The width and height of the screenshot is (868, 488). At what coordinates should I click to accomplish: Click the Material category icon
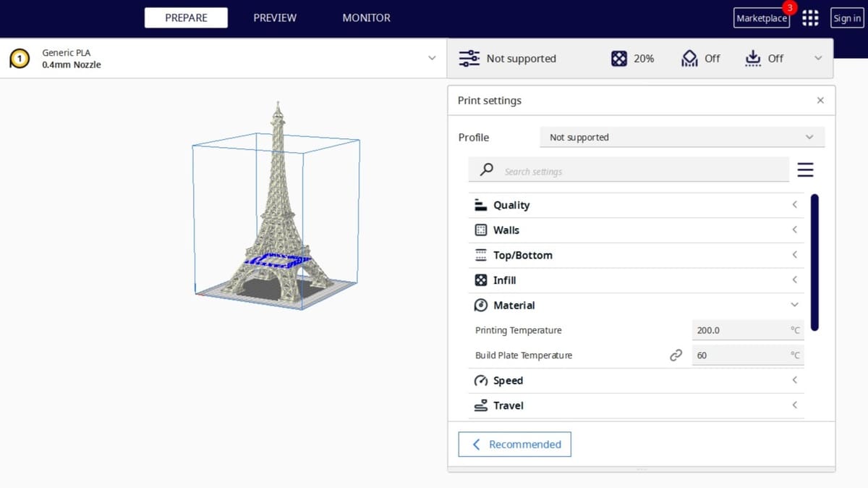480,306
